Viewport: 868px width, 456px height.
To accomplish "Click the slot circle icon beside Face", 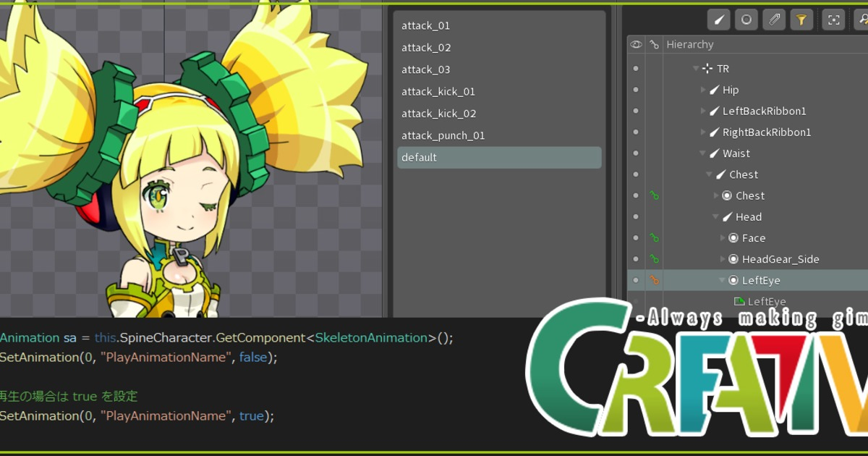I will [x=733, y=238].
